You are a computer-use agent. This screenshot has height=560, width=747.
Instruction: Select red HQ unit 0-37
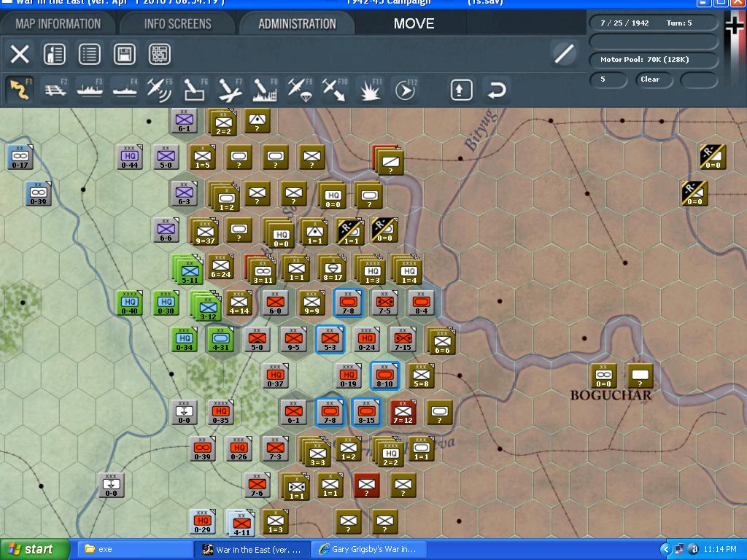click(275, 376)
